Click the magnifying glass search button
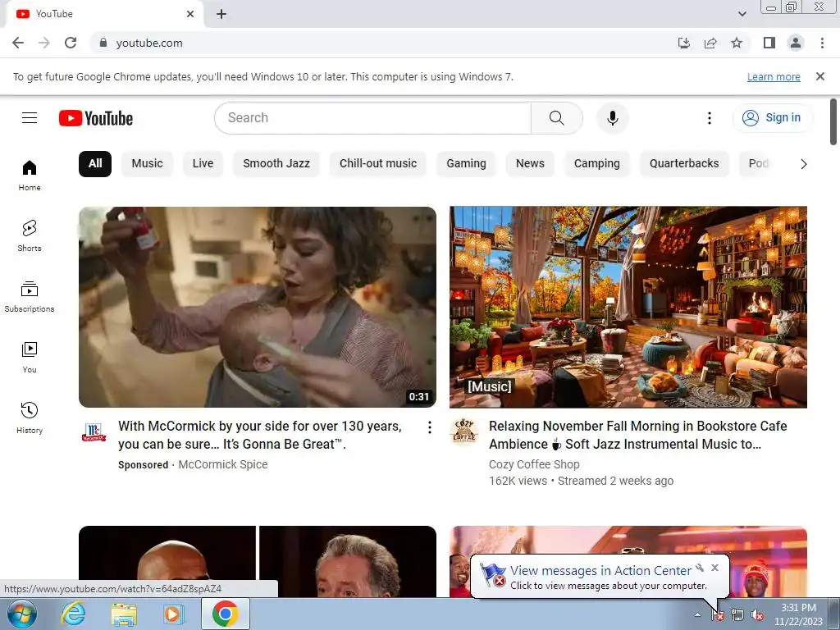 point(557,118)
